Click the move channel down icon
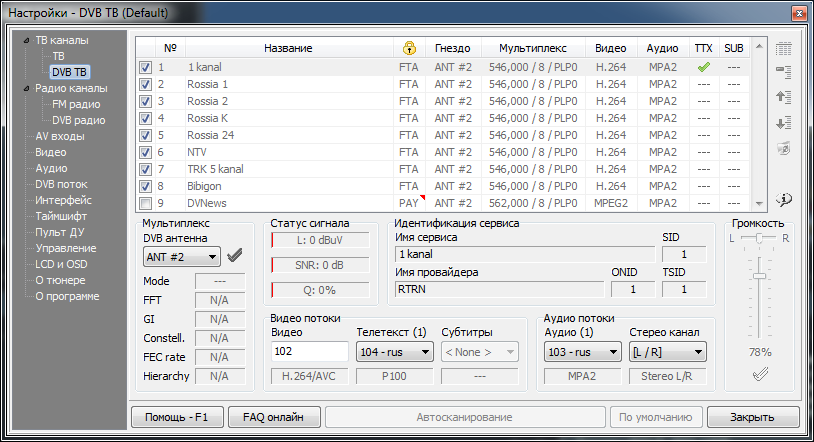 click(785, 123)
